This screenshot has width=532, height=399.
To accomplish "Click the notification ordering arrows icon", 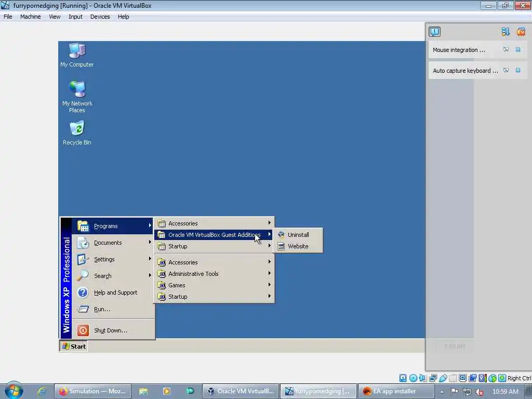I will [505, 32].
